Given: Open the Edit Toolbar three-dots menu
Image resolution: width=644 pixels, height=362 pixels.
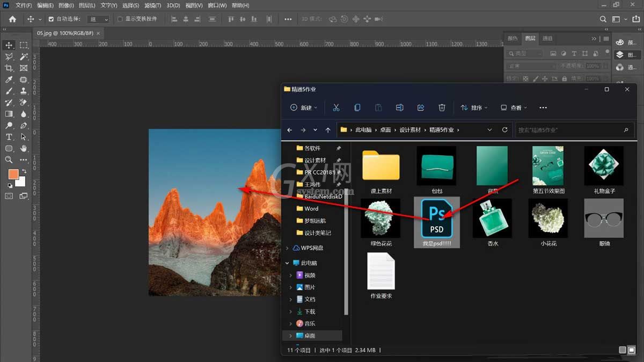Looking at the screenshot, I should [x=24, y=160].
